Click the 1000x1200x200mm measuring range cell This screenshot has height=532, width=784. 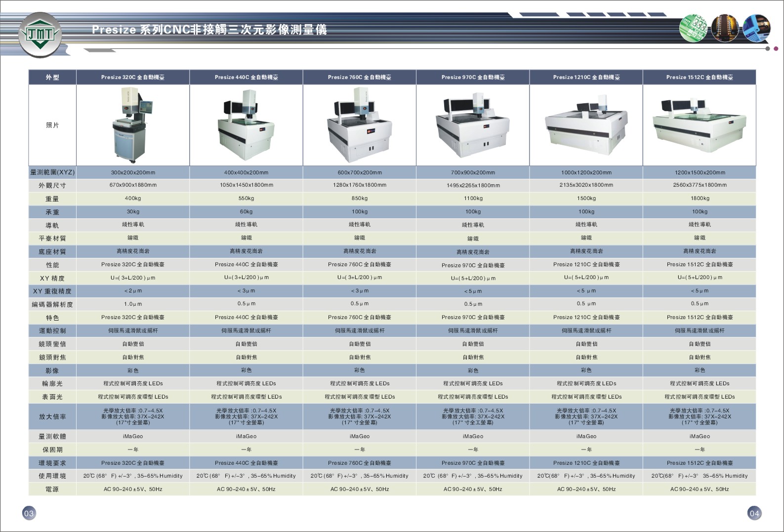point(586,172)
